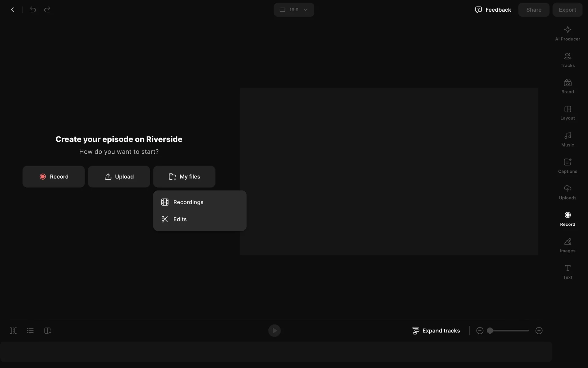Click the split clip icon
Screen dimensions: 588x368
pyautogui.click(x=13, y=331)
